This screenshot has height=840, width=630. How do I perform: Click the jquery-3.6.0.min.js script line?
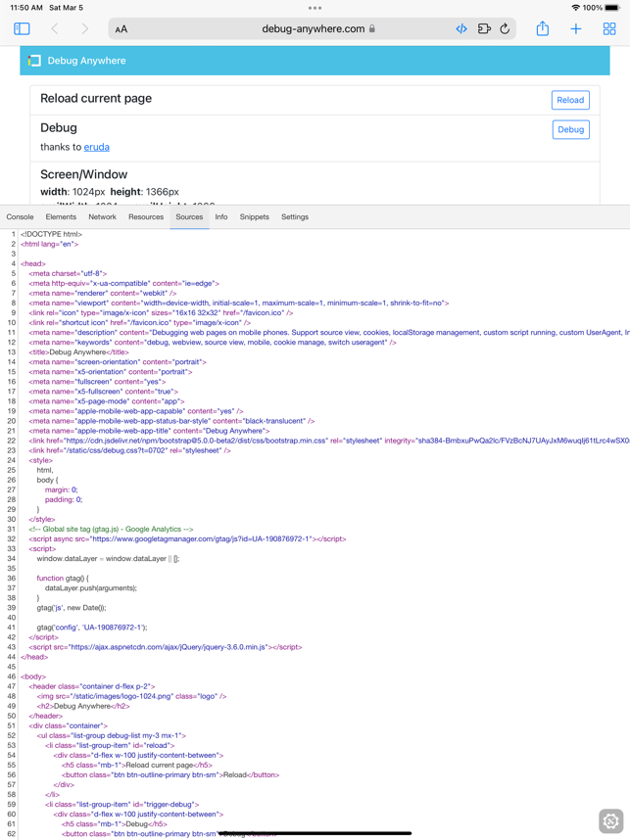(x=166, y=647)
